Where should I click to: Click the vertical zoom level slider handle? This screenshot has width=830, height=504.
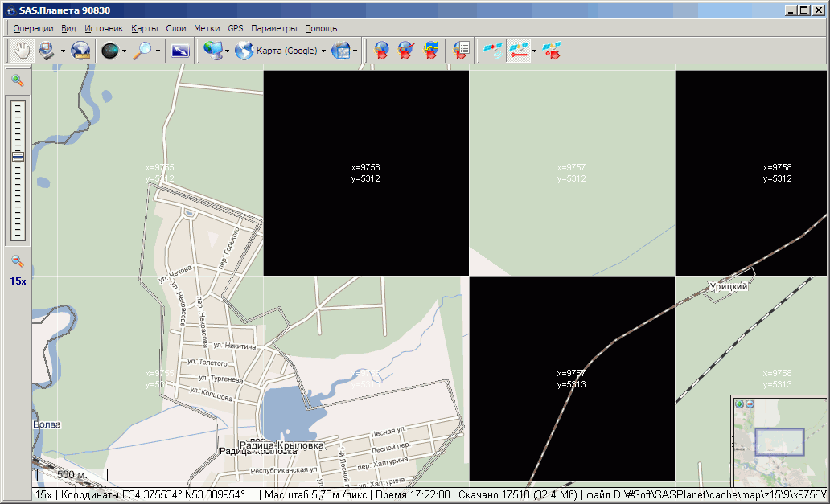pos(18,158)
